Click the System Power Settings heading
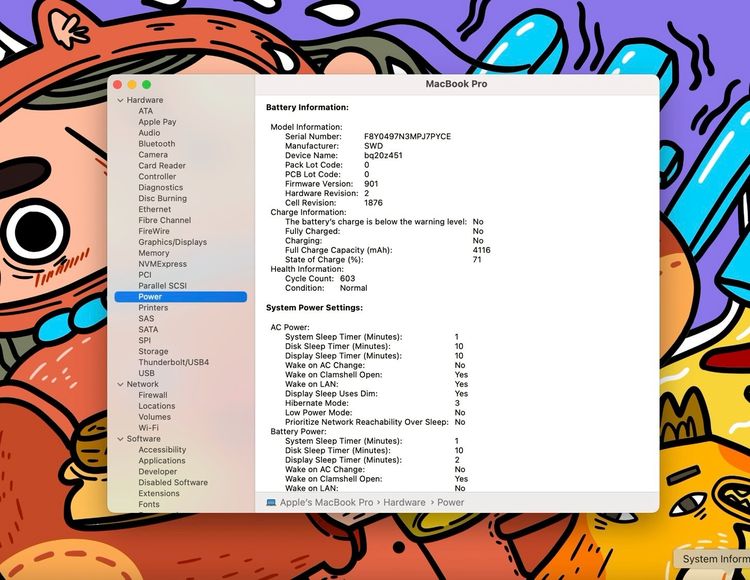 point(314,308)
